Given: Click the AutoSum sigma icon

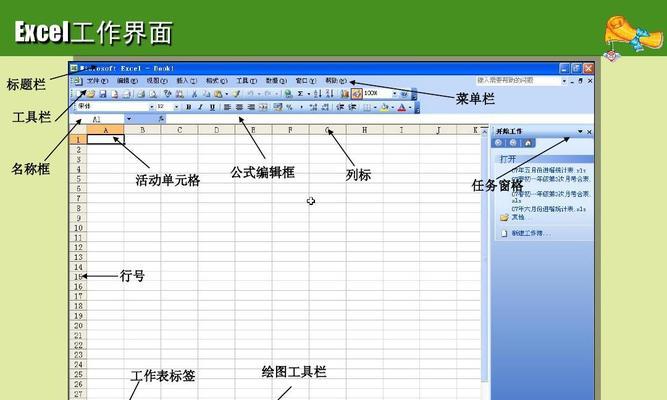Looking at the screenshot, I should click(x=300, y=94).
